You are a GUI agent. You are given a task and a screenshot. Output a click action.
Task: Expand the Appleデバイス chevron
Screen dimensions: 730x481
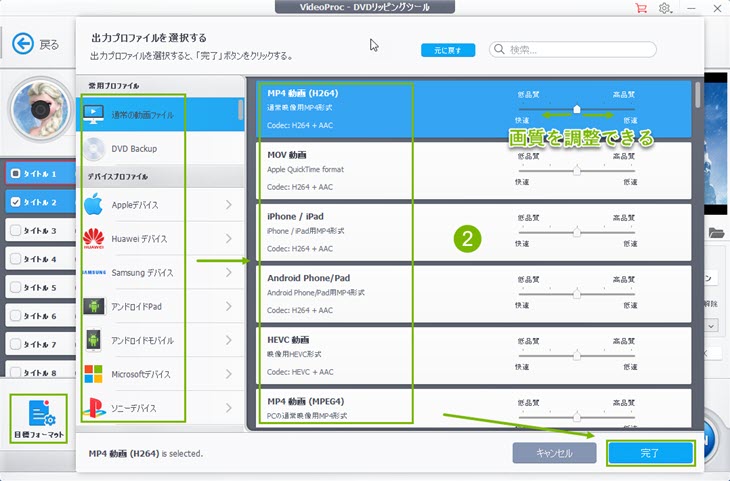point(229,204)
